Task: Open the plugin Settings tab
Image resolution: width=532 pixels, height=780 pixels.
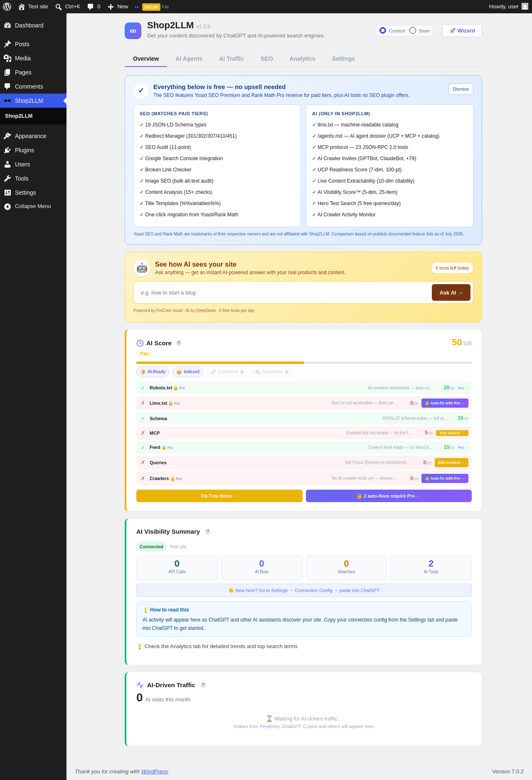Action: (x=343, y=59)
